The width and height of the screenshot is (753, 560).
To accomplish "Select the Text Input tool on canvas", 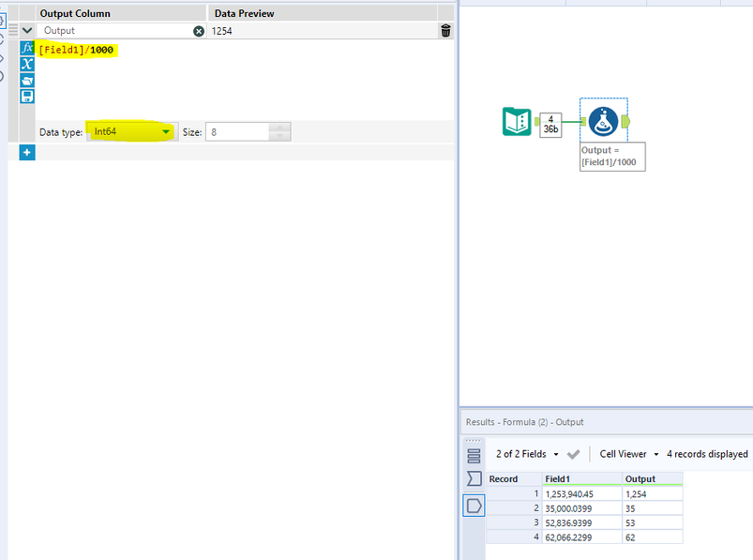I will (517, 122).
